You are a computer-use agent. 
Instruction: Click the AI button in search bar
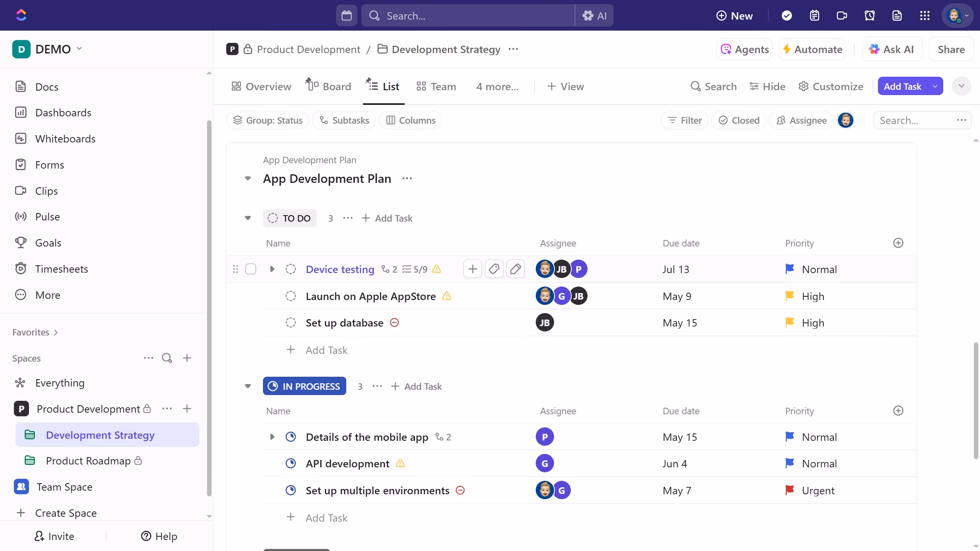click(x=594, y=16)
